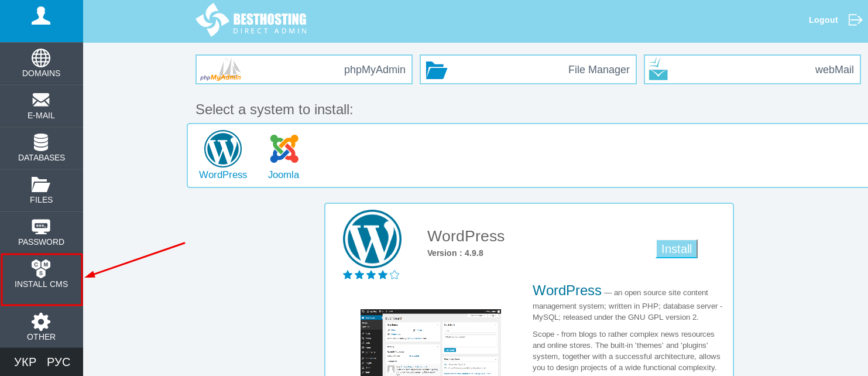Click the WordPress star rating
Image resolution: width=868 pixels, height=376 pixels.
(371, 275)
